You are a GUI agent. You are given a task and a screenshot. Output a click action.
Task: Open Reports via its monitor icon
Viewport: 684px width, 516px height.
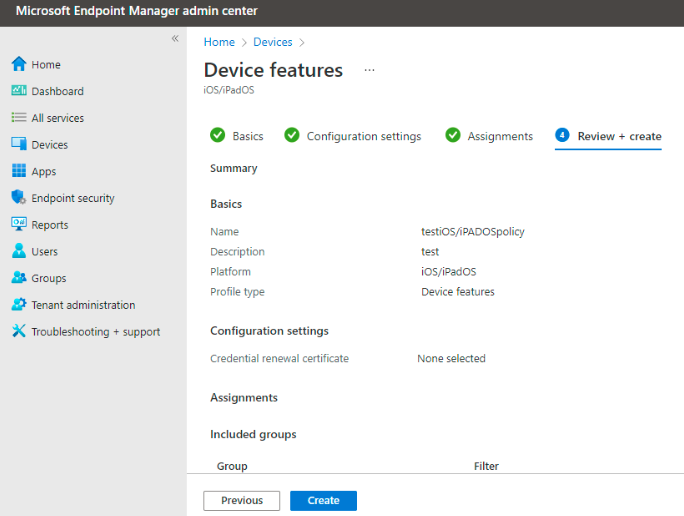coord(19,225)
